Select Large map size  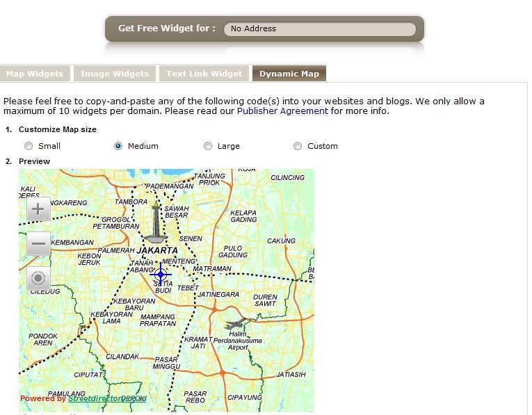coord(208,146)
